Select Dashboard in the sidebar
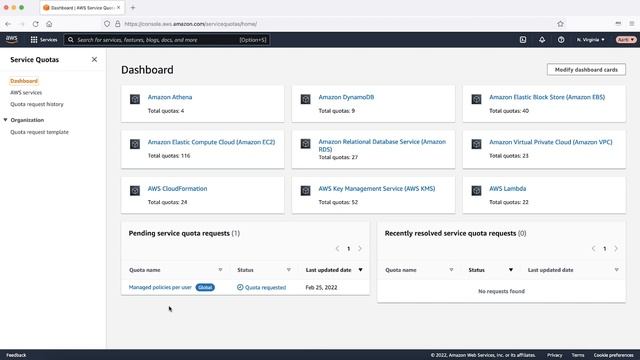Viewport: 640px width, 360px height. point(24,81)
